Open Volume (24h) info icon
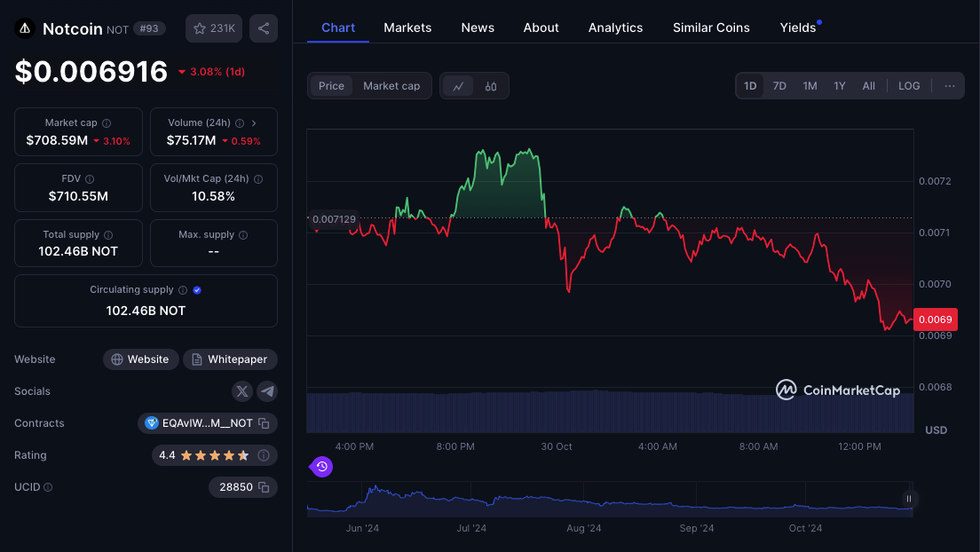980x552 pixels. click(x=240, y=123)
